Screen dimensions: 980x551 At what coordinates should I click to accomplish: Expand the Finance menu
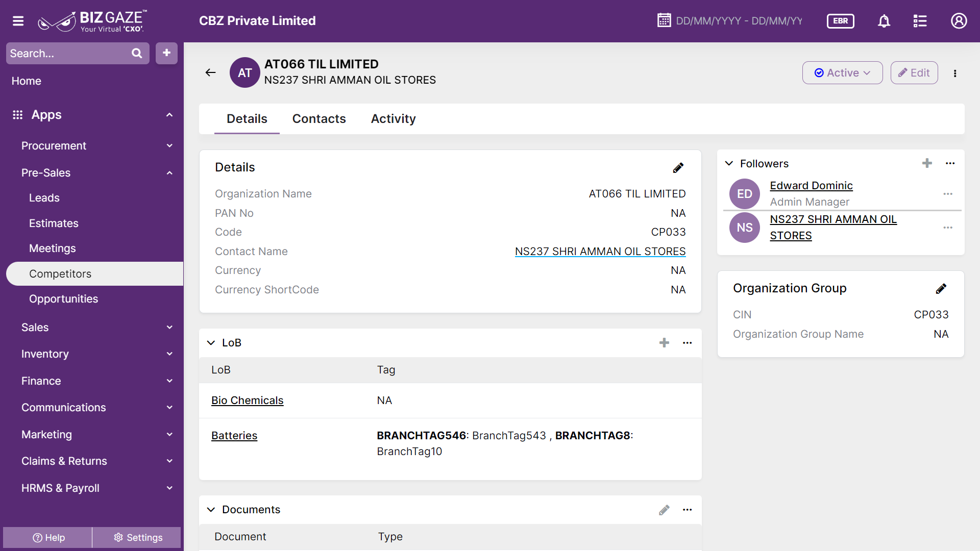(169, 381)
